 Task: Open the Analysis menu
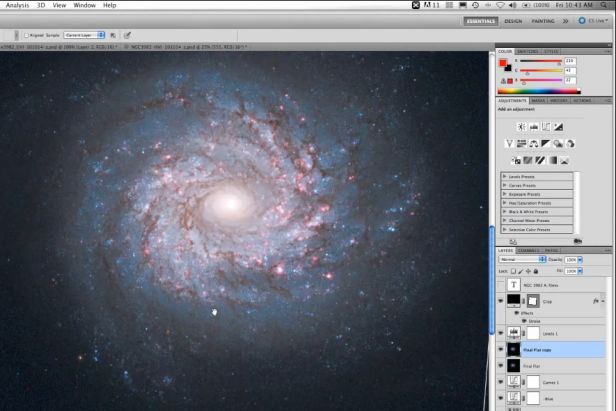(17, 5)
